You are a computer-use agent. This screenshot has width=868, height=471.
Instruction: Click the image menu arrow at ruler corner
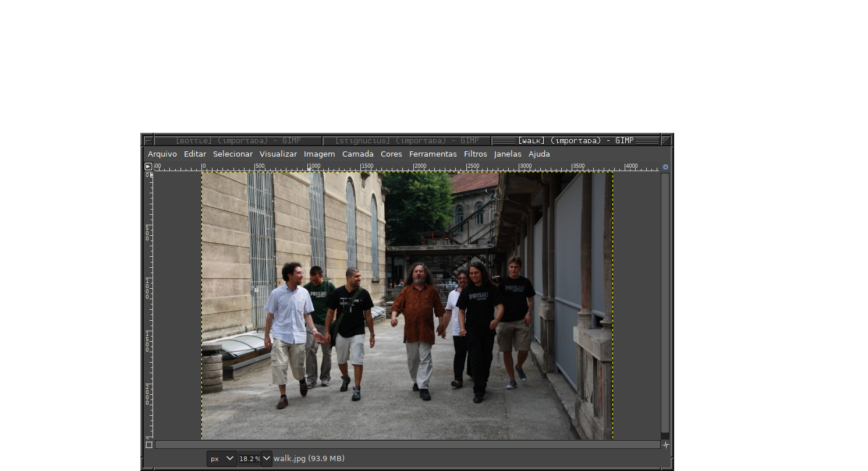[148, 167]
